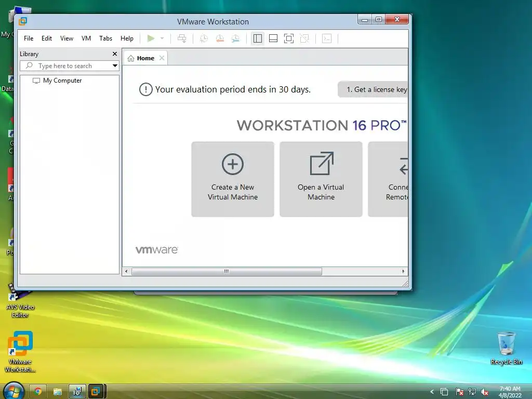Click Create a New Virtual Machine tile
This screenshot has height=399, width=532.
pos(233,179)
